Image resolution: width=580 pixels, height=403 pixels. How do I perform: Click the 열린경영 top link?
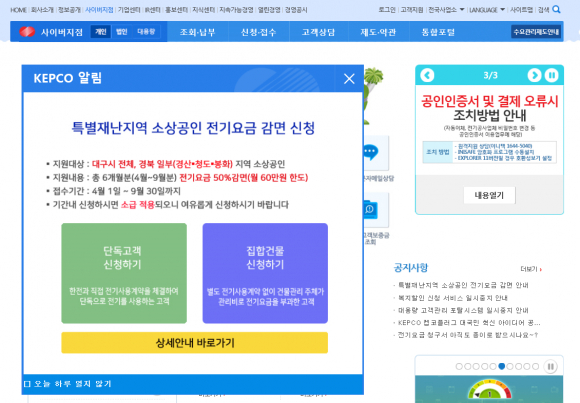click(269, 10)
